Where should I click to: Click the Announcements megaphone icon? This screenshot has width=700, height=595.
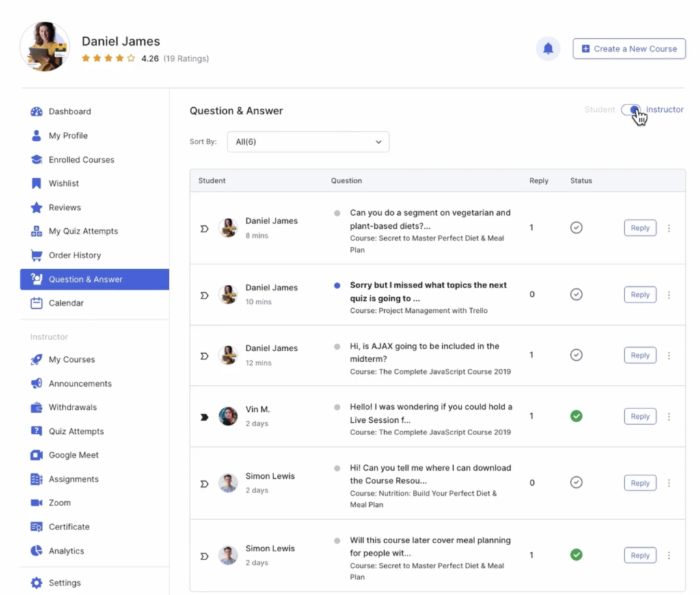pyautogui.click(x=37, y=383)
